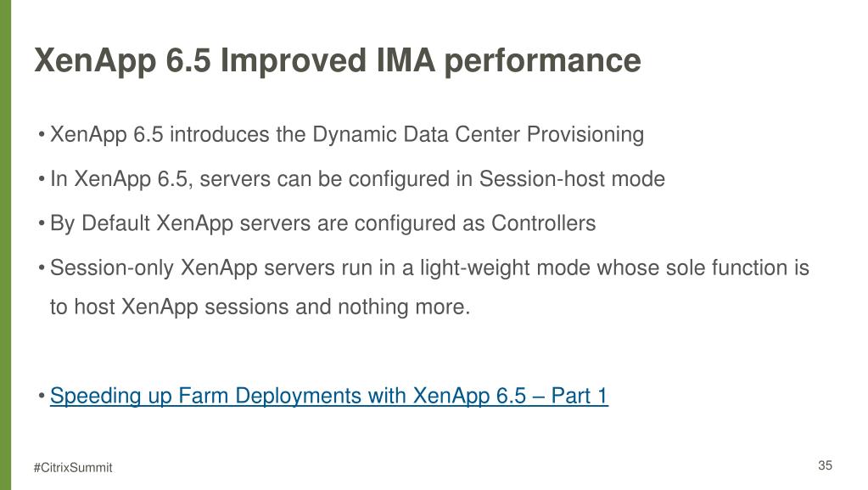Click slide number 35
Screen dimensions: 868x490
[x=825, y=465]
